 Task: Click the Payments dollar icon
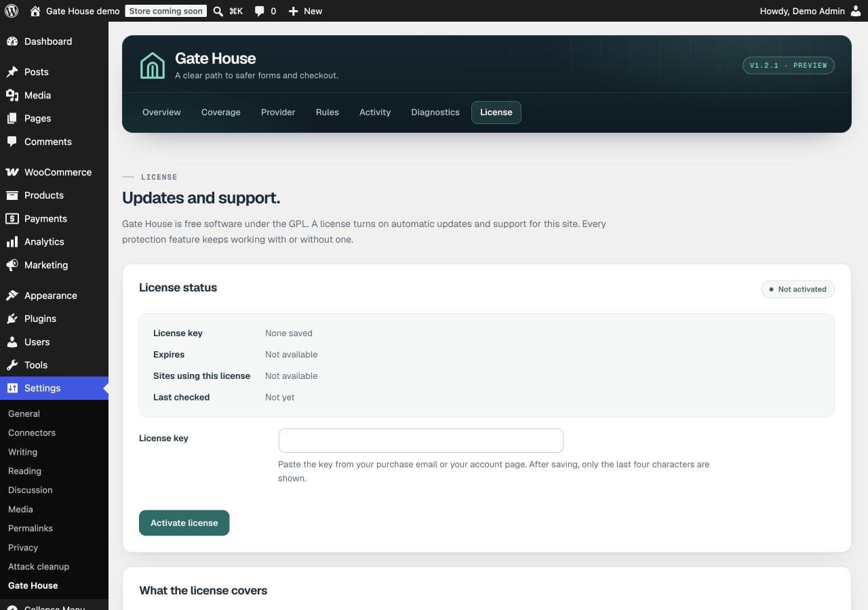click(12, 218)
